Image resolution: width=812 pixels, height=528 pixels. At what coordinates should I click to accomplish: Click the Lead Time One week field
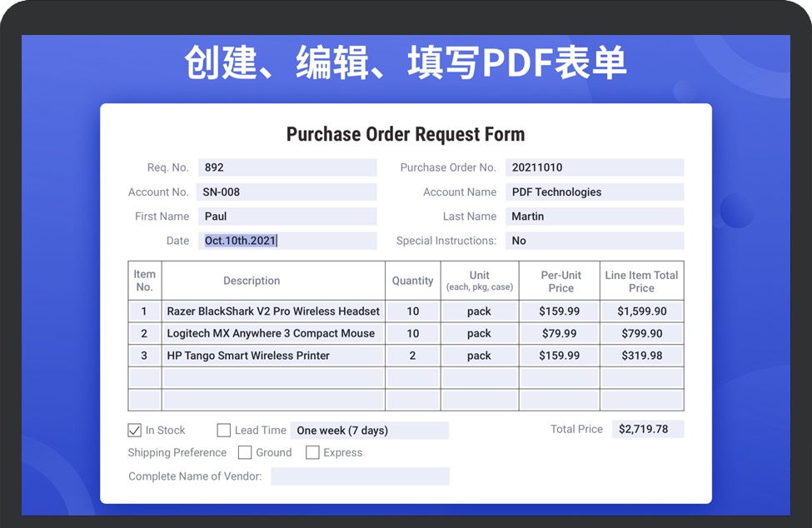click(369, 431)
